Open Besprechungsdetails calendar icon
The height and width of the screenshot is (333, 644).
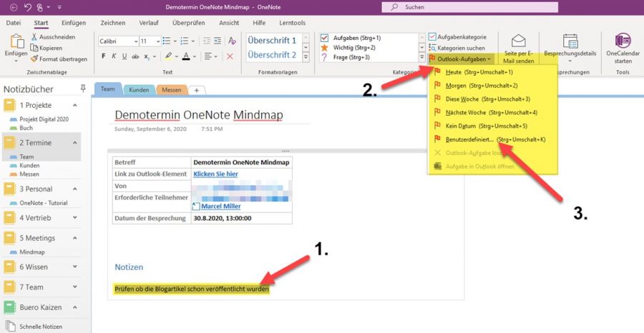570,41
